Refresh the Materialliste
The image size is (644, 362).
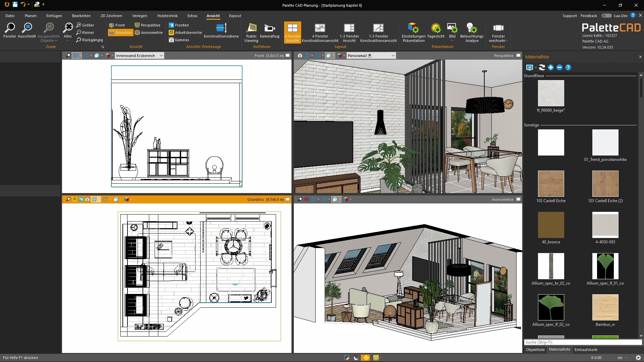point(542,67)
